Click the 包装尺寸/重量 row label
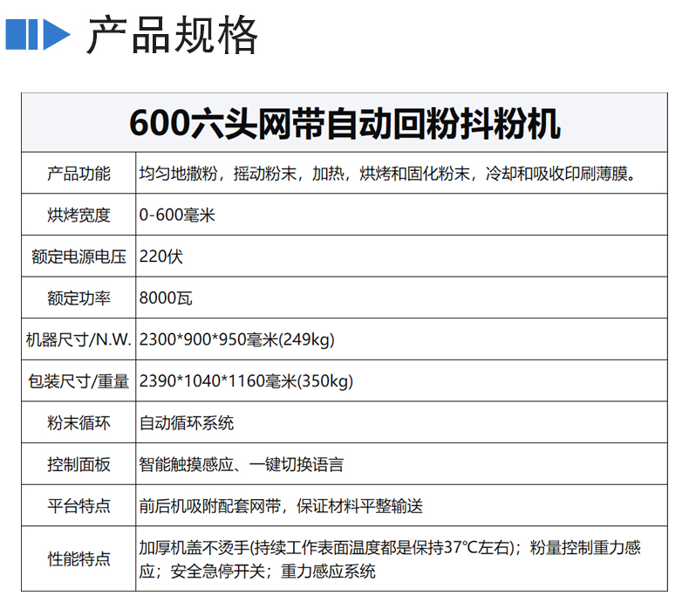This screenshot has width=689, height=616. (x=78, y=381)
